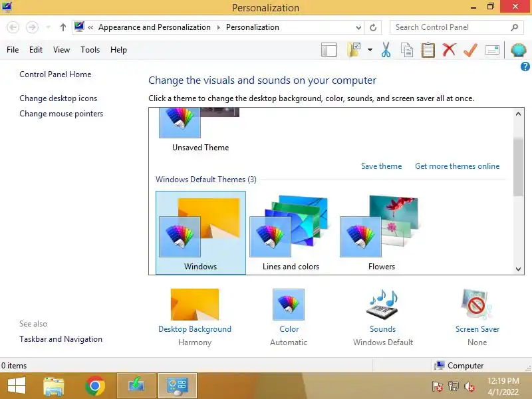Image resolution: width=532 pixels, height=399 pixels.
Task: Refresh the Personalization page
Action: pyautogui.click(x=373, y=27)
